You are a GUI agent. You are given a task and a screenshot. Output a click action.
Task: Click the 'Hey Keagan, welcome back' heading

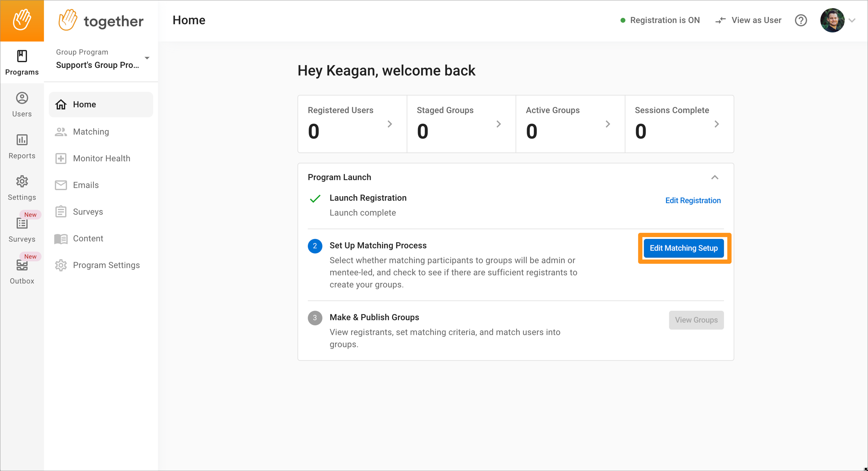(x=386, y=70)
